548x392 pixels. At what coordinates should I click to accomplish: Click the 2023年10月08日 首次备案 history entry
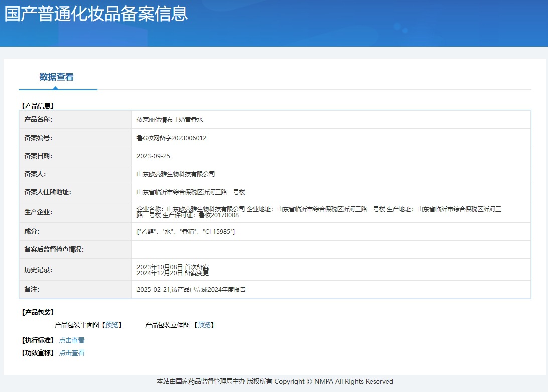(x=173, y=267)
